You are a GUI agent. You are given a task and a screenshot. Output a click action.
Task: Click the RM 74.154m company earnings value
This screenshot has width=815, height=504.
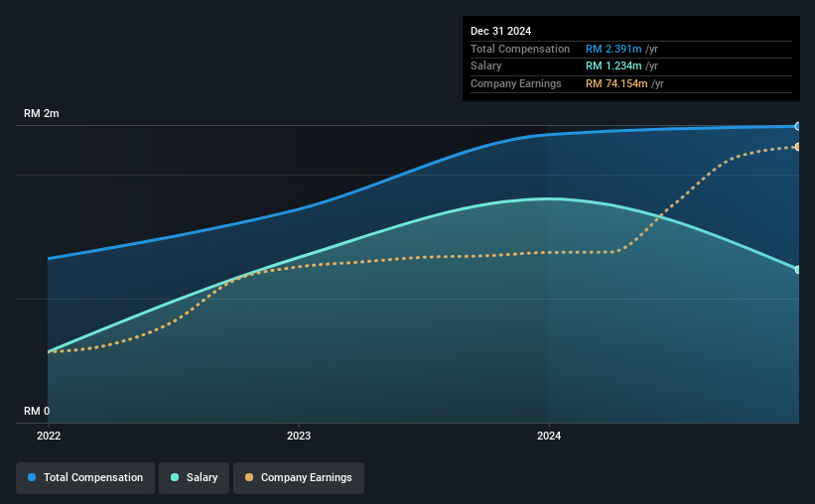coord(616,83)
